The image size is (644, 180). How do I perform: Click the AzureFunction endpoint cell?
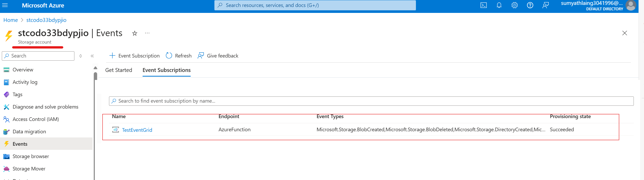coord(235,129)
